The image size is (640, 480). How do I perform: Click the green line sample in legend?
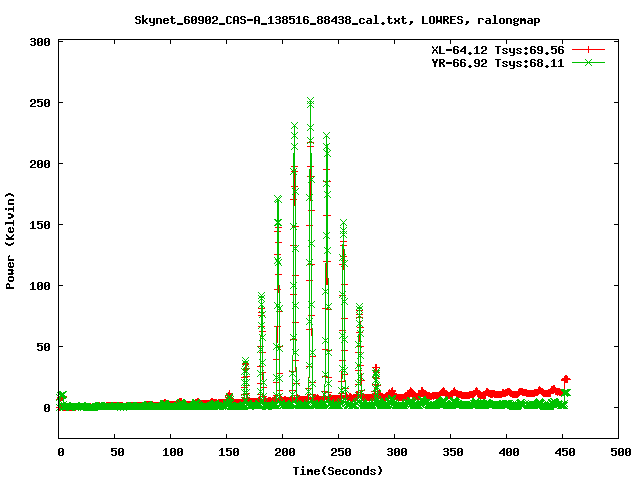588,63
